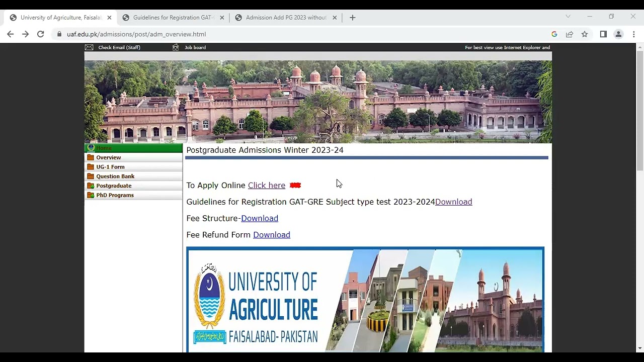Click the Check Email (Staff) link
Screen dimensions: 644x362
[x=119, y=47]
